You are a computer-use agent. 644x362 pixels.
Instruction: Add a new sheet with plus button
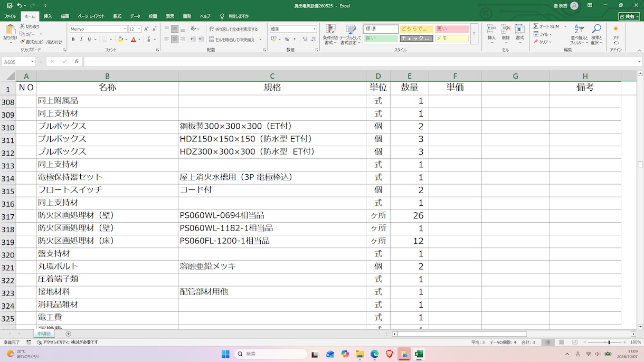point(68,334)
